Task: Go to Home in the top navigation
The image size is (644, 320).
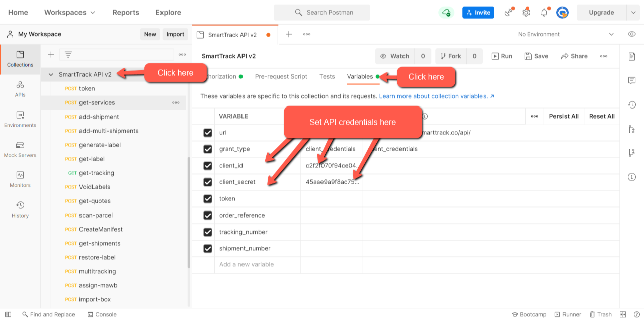Action: 18,12
